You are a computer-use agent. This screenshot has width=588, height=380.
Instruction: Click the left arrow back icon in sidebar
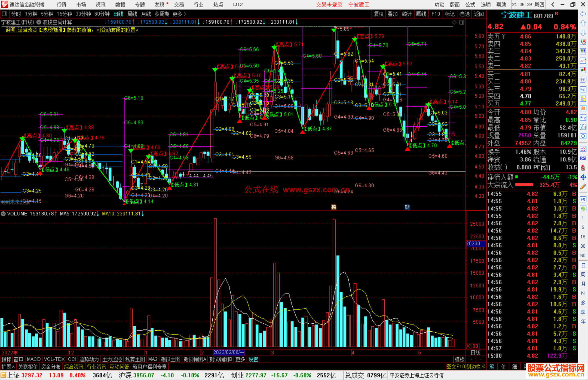583,14
